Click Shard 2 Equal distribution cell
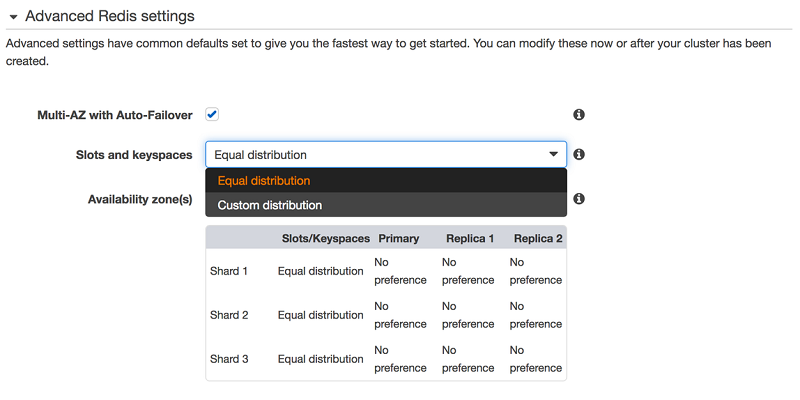This screenshot has height=400, width=800. point(320,315)
